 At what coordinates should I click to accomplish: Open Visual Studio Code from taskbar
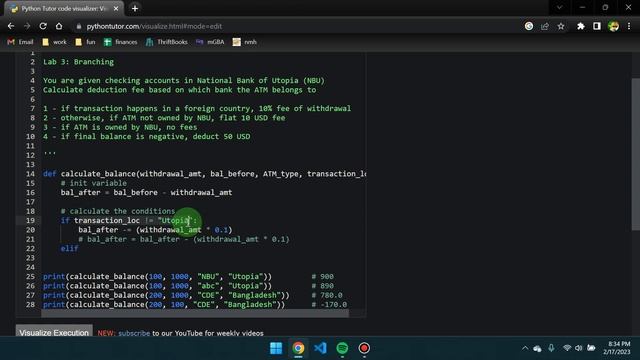pyautogui.click(x=320, y=348)
